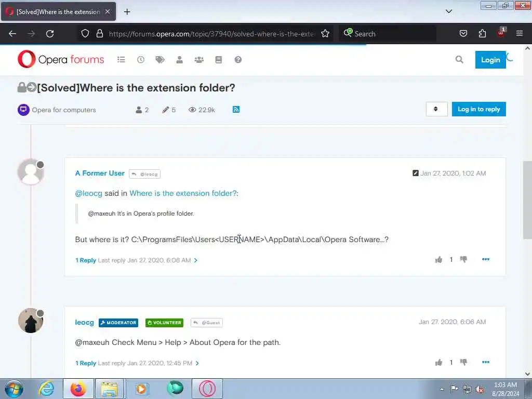The image size is (532, 399).
Task: Open the Recent topics clock icon
Action: (140, 60)
